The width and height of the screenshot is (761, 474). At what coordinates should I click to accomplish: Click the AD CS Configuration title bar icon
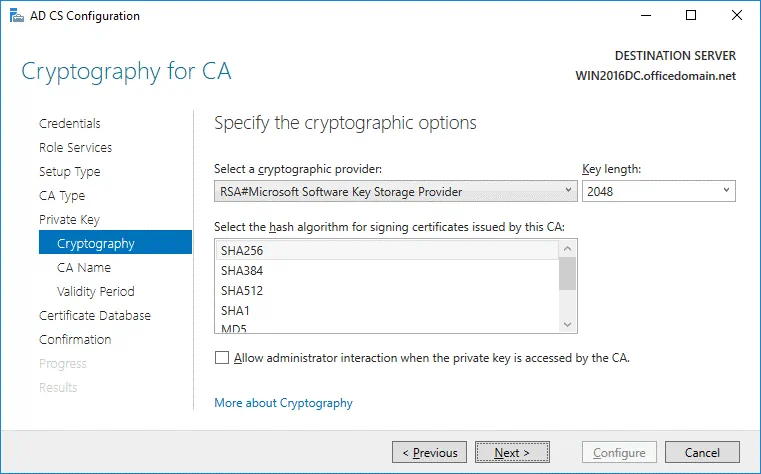click(x=16, y=16)
